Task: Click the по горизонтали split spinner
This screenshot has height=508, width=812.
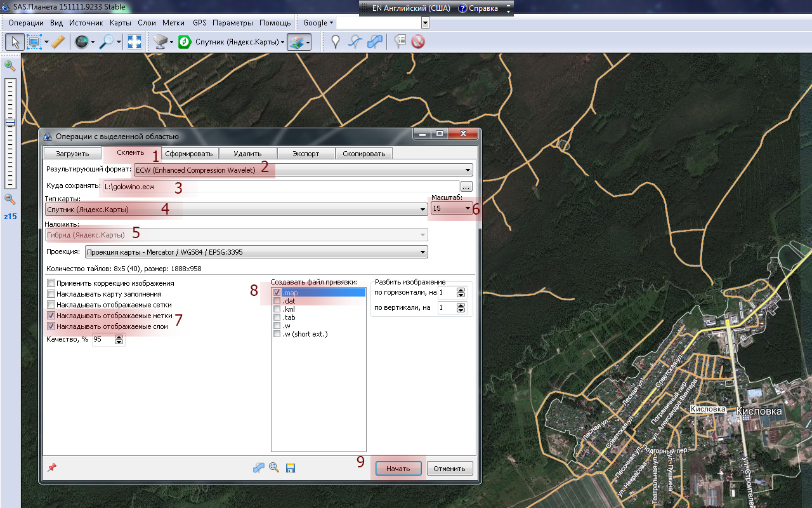Action: 461,293
